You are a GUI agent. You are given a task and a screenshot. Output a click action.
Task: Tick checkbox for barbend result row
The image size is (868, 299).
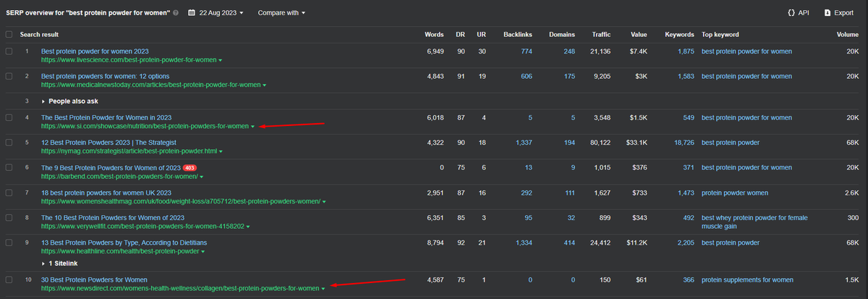pyautogui.click(x=9, y=167)
